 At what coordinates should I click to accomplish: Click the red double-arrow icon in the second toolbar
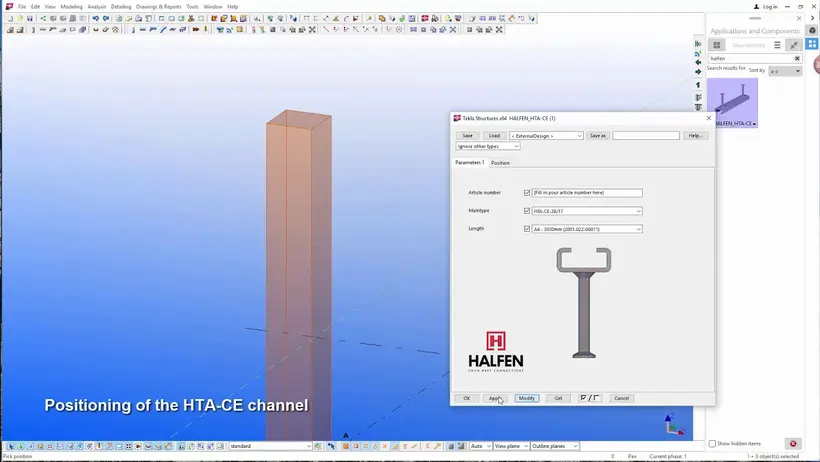click(196, 30)
